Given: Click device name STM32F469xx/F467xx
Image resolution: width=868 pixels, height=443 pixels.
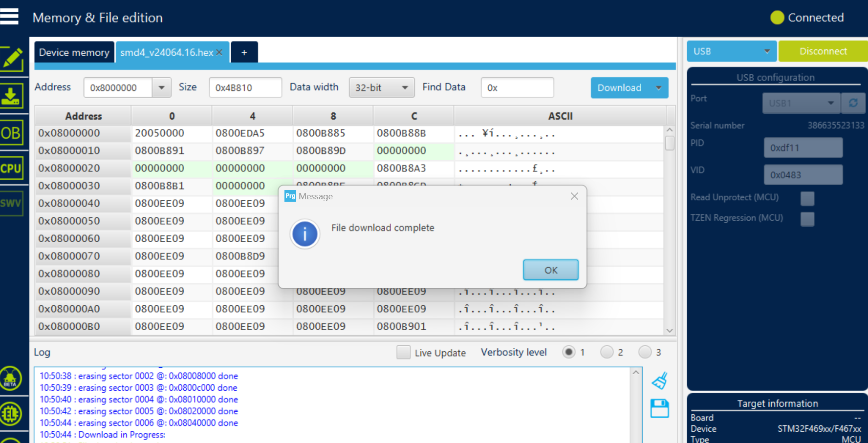Looking at the screenshot, I should coord(820,429).
